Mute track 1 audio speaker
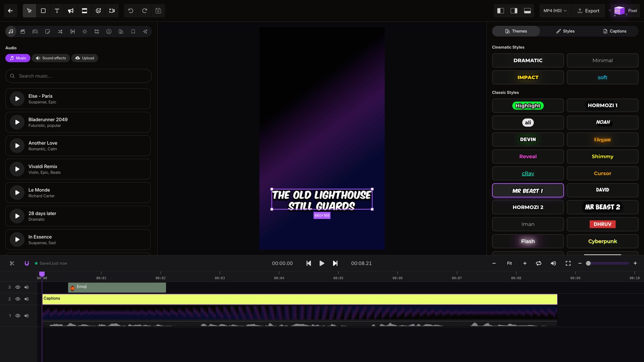644x362 pixels. click(x=27, y=316)
